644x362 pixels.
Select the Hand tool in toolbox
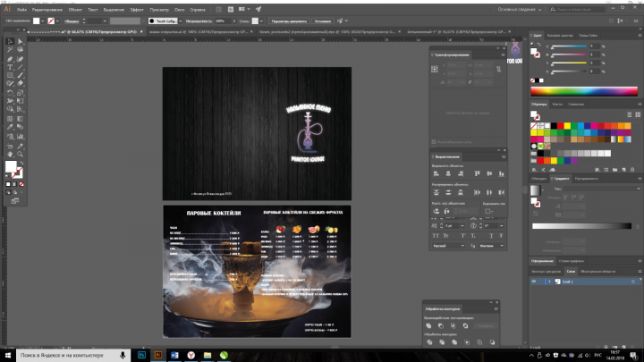tap(10, 155)
